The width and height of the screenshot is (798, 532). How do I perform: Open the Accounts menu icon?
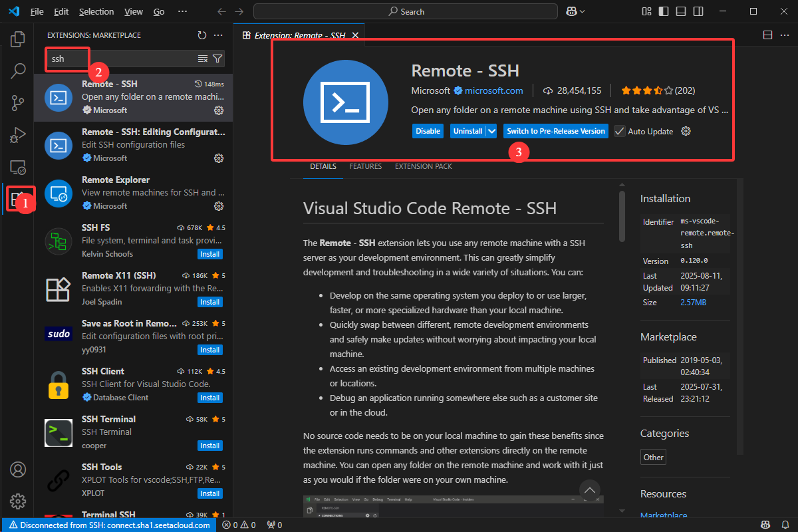point(18,469)
